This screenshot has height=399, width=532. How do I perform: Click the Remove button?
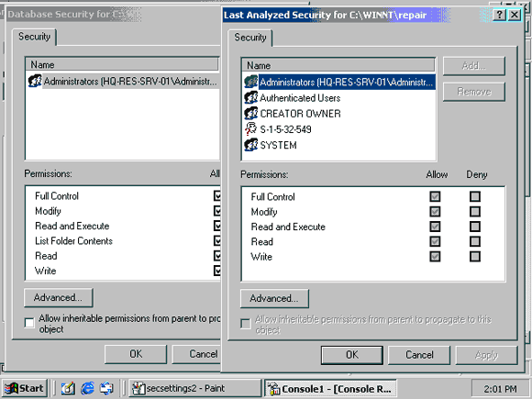click(474, 92)
